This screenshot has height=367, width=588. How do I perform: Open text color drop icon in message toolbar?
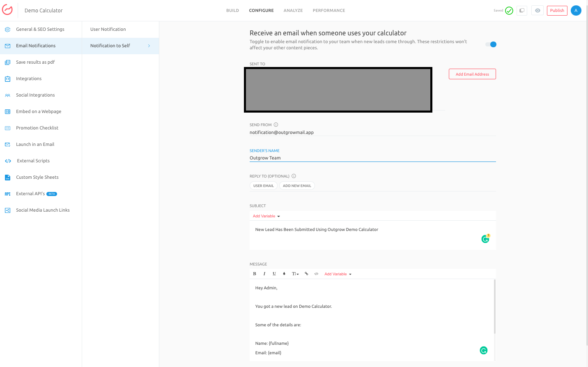pyautogui.click(x=284, y=274)
